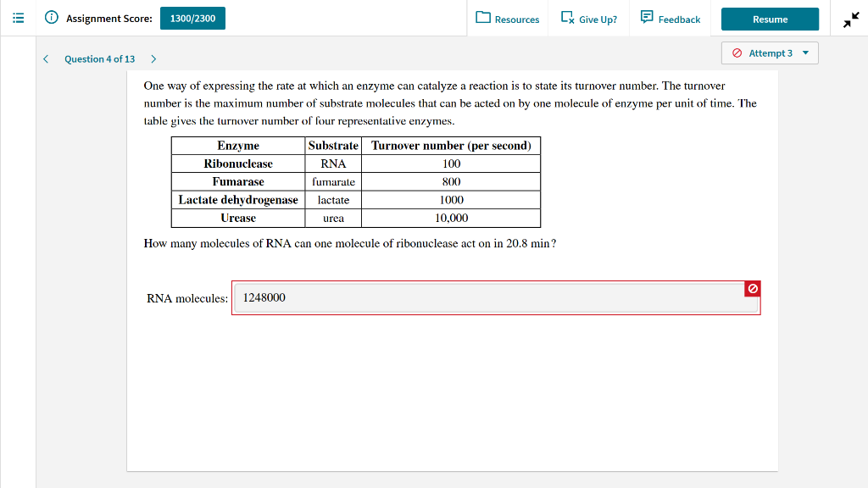Click the assignment info icon

[50, 18]
